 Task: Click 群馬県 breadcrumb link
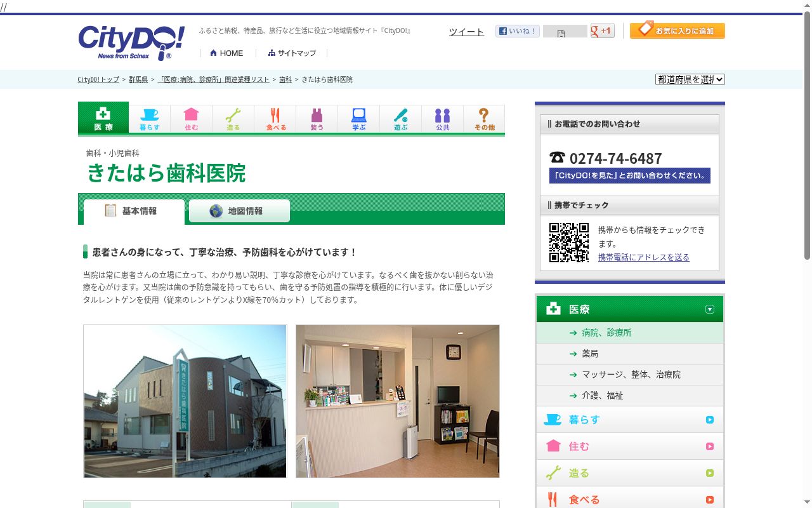pyautogui.click(x=138, y=80)
